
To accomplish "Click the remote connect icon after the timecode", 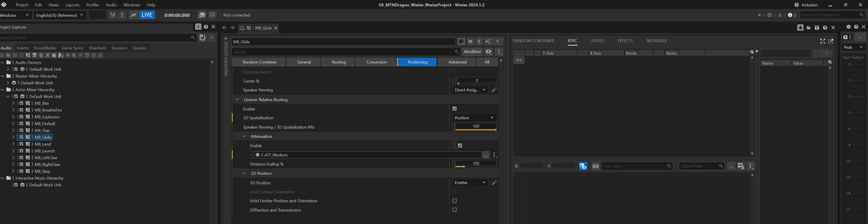I will tap(202, 15).
